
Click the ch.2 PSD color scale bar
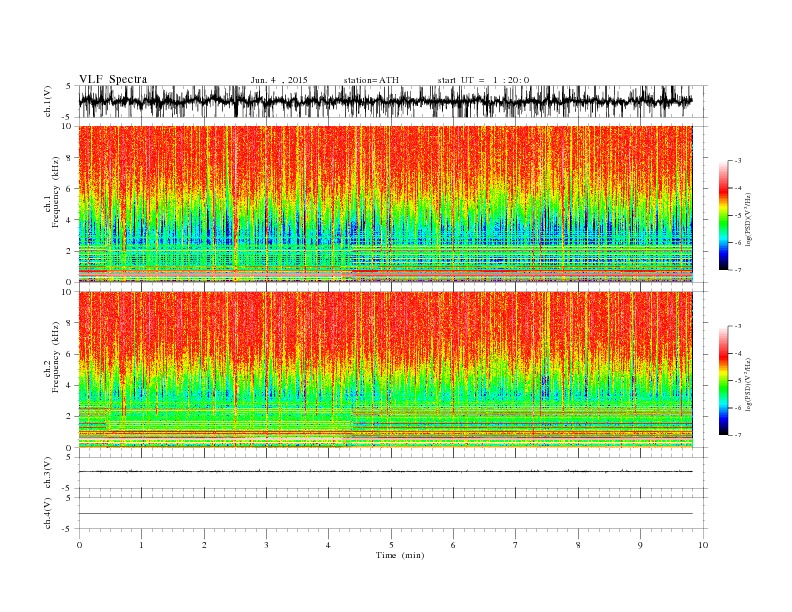point(723,380)
